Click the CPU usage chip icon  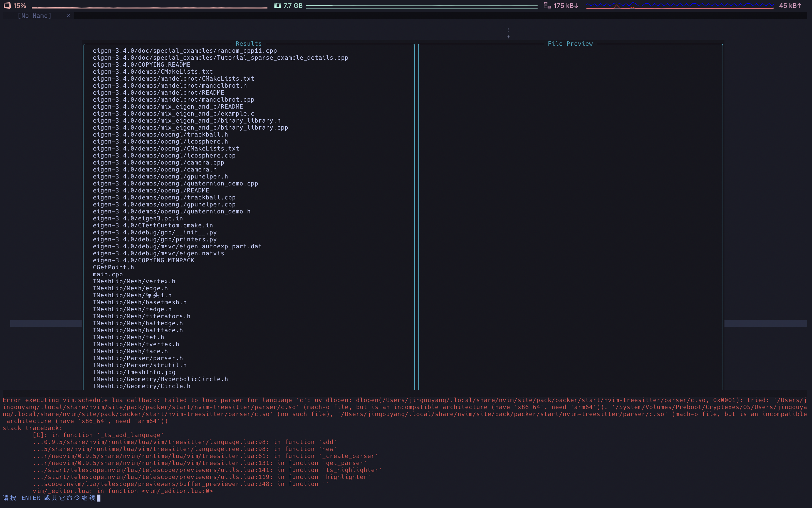click(7, 6)
